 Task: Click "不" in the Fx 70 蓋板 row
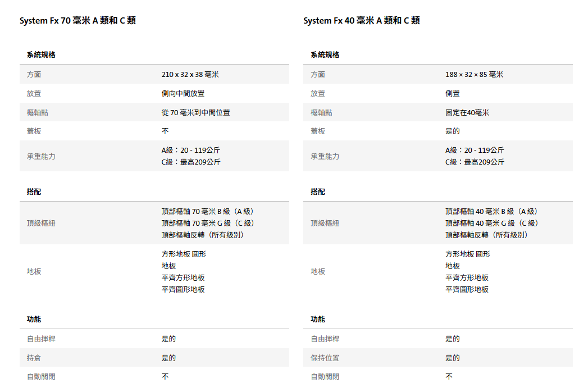coord(165,131)
